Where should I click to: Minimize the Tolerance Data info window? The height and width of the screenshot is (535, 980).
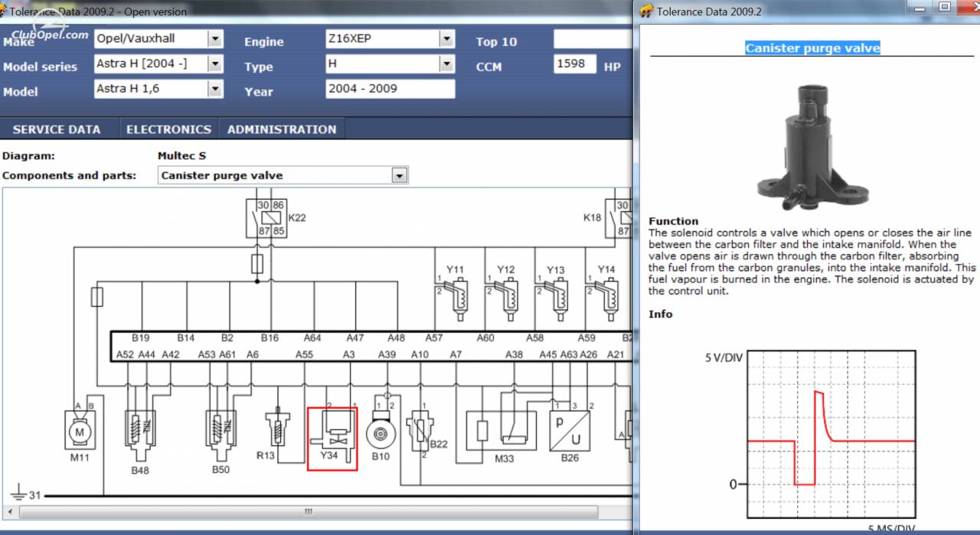921,8
